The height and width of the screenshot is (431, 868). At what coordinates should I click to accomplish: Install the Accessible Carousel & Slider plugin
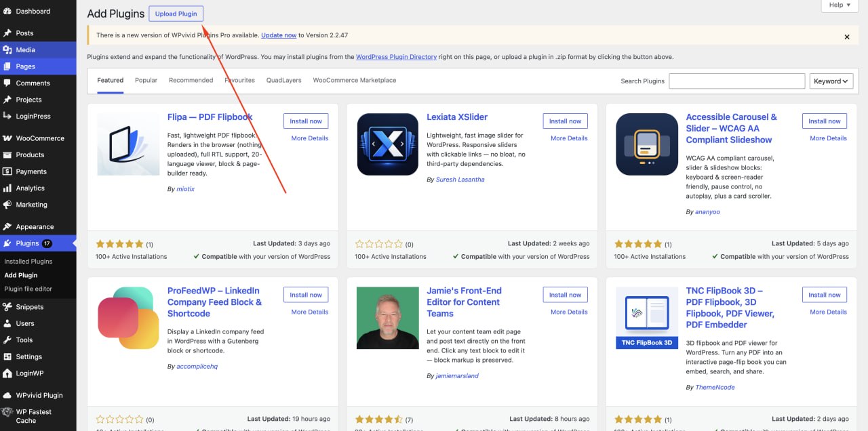pos(824,121)
